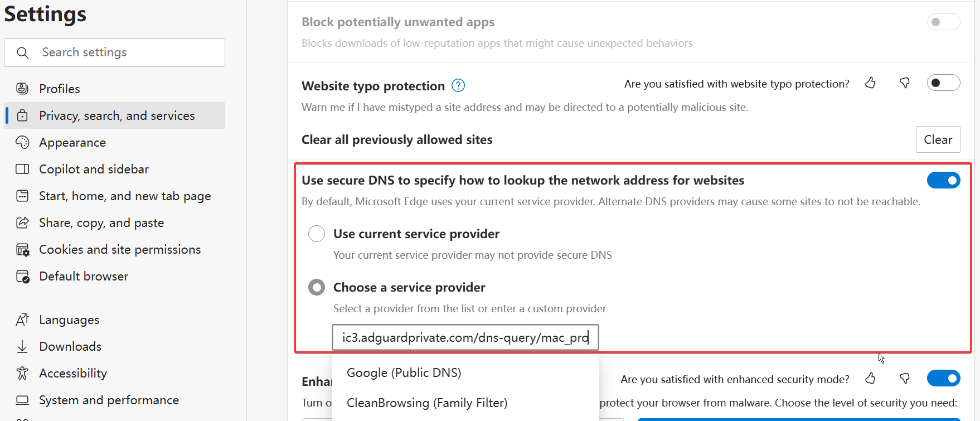Image resolution: width=980 pixels, height=421 pixels.
Task: Click the Clear button for allowed sites
Action: (x=938, y=139)
